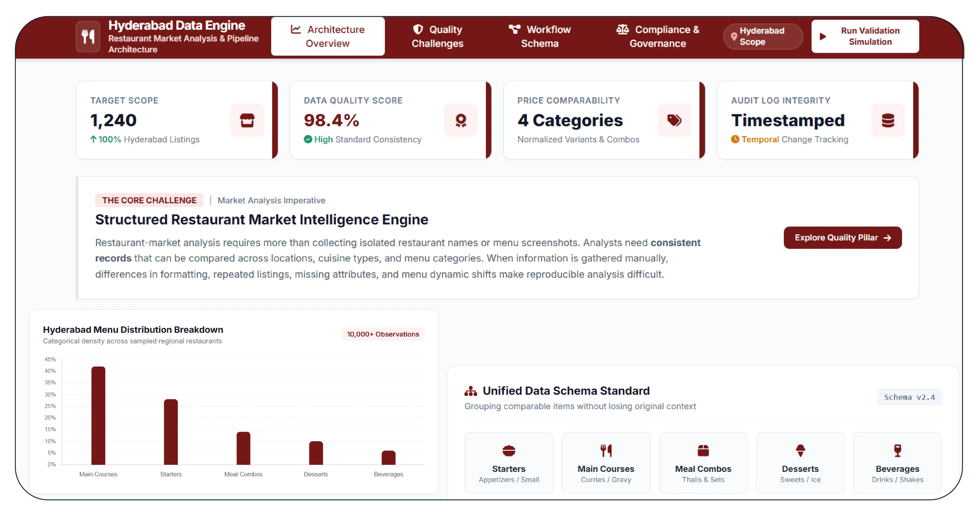Click the Explore Quality Pillar button
Viewport: 980px width, 516px height.
tap(843, 238)
